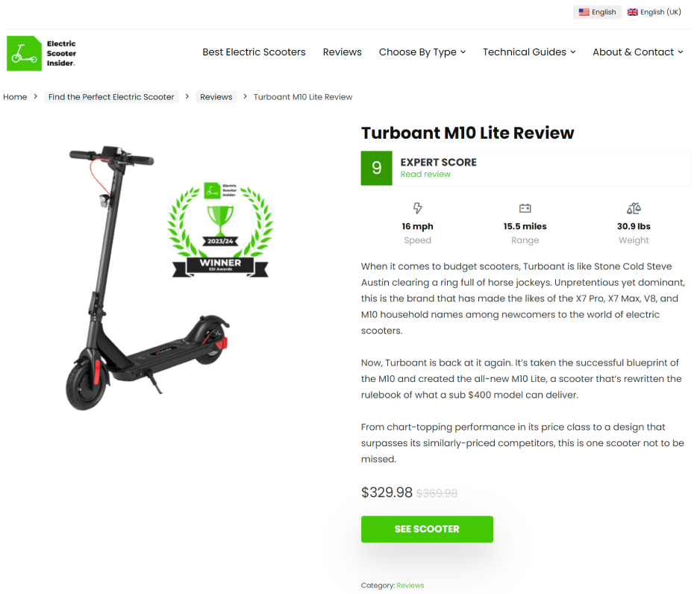Click the 2023/24 Winner award badge
This screenshot has width=700, height=594.
[221, 230]
